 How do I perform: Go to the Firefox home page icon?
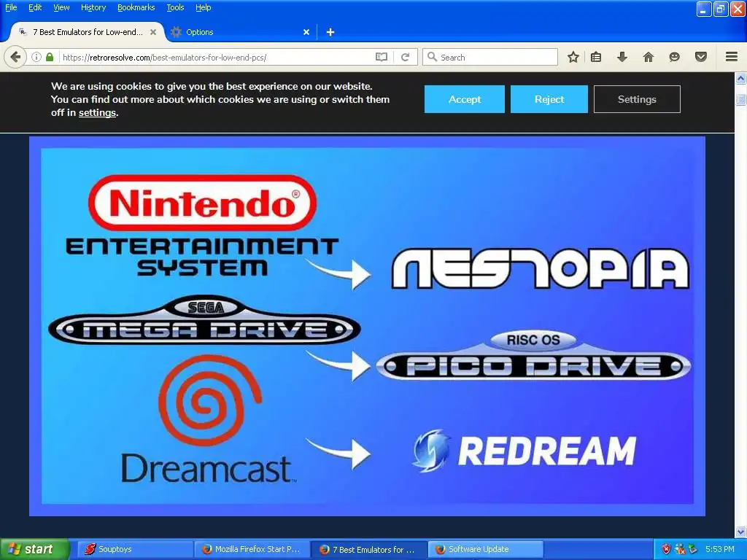[648, 57]
